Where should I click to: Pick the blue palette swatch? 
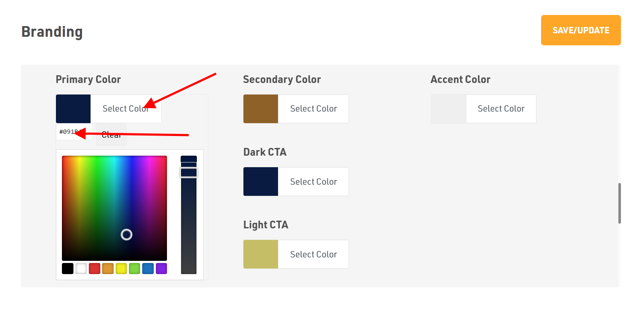[x=148, y=269]
